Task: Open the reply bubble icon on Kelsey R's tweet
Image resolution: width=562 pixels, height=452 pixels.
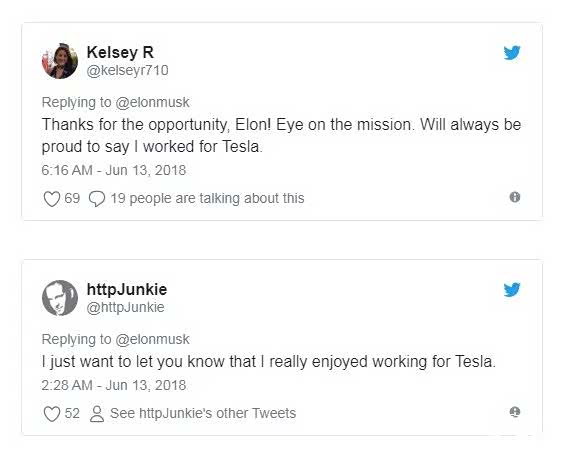Action: click(97, 199)
